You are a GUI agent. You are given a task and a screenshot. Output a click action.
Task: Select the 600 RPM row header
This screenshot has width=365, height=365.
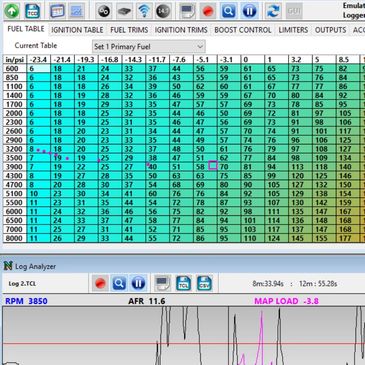coord(15,69)
